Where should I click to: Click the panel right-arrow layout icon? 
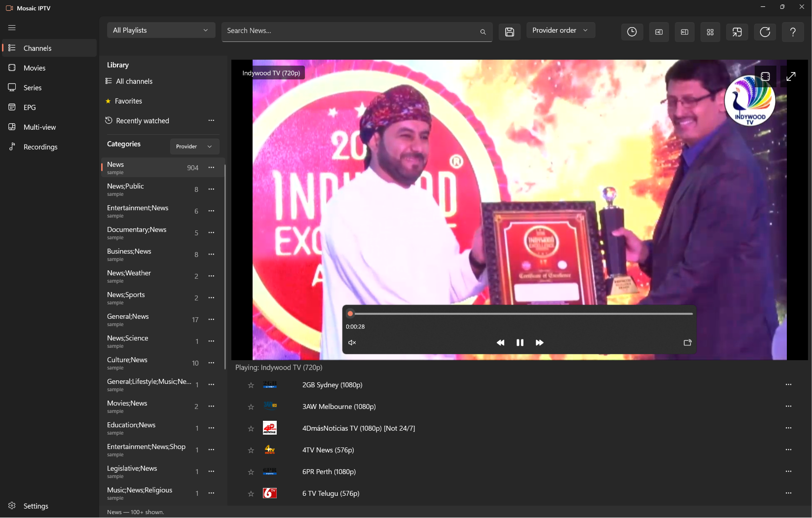click(659, 32)
